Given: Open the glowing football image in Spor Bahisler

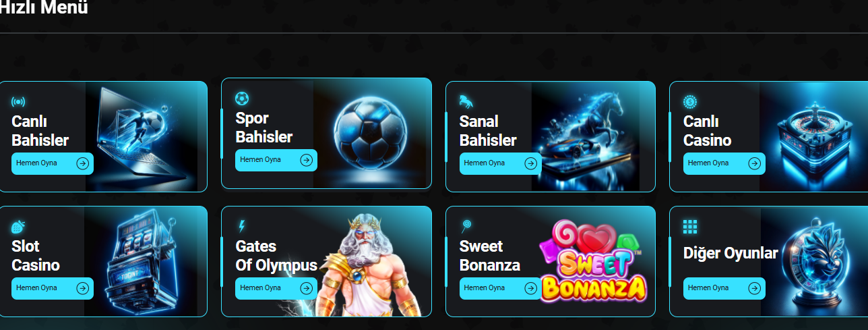Looking at the screenshot, I should pos(371,131).
